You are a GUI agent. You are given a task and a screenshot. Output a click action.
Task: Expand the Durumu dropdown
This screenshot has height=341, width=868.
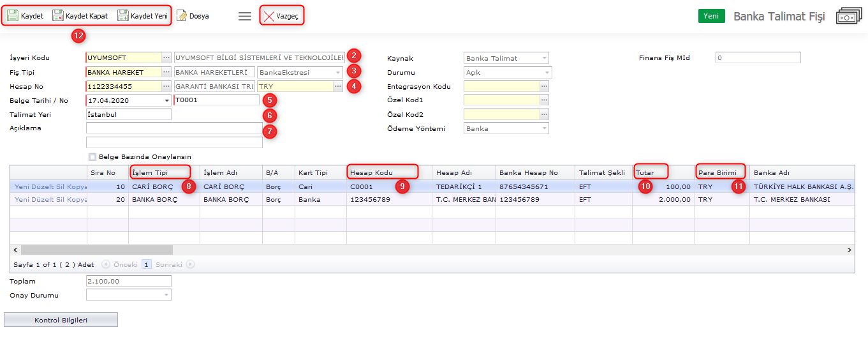click(x=547, y=72)
